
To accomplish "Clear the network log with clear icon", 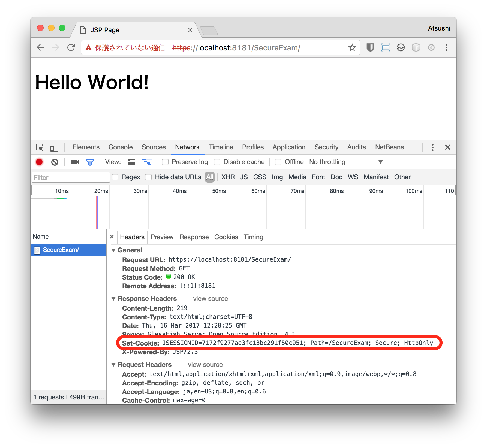I will pos(55,162).
